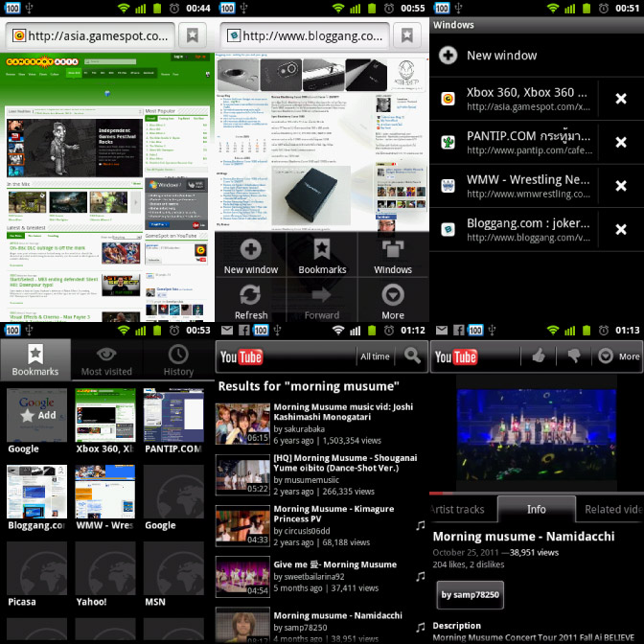Like the video with the thumbs up icon

click(x=539, y=356)
